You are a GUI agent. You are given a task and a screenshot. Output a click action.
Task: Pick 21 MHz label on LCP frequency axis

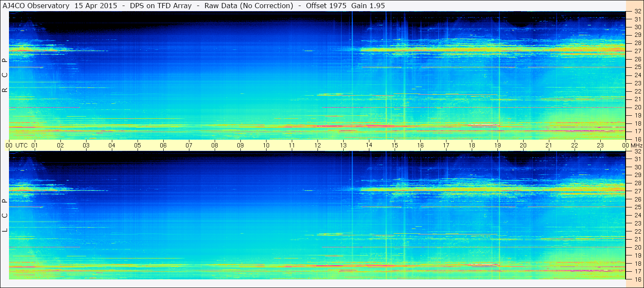pos(637,239)
